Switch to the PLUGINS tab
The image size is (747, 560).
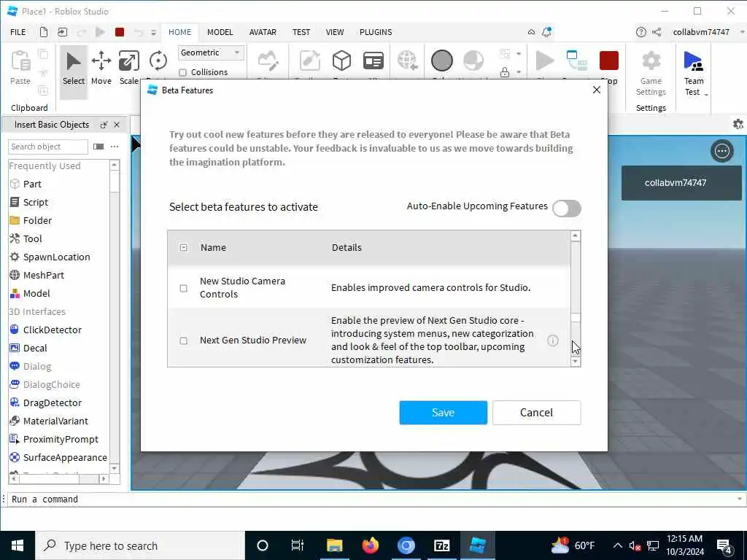(376, 32)
